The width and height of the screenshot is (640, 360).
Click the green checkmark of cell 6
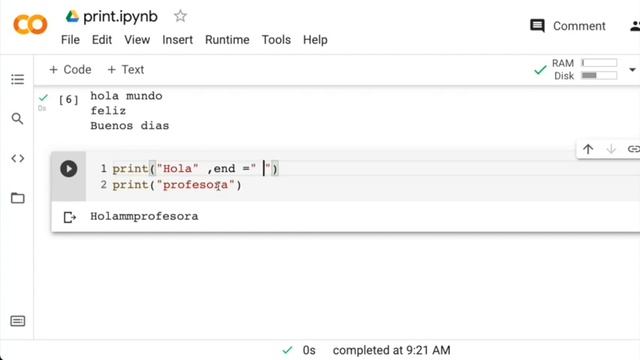click(43, 98)
